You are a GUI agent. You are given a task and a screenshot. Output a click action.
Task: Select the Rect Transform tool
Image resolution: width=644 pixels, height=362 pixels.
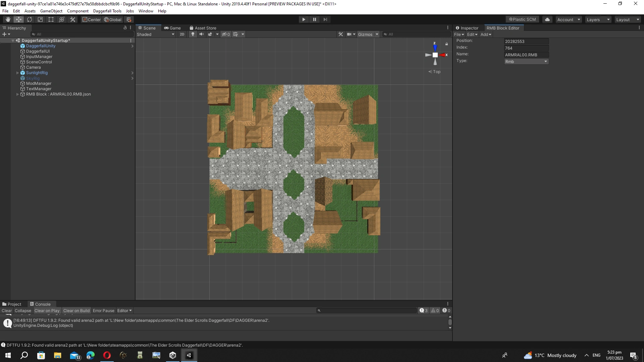tap(51, 19)
